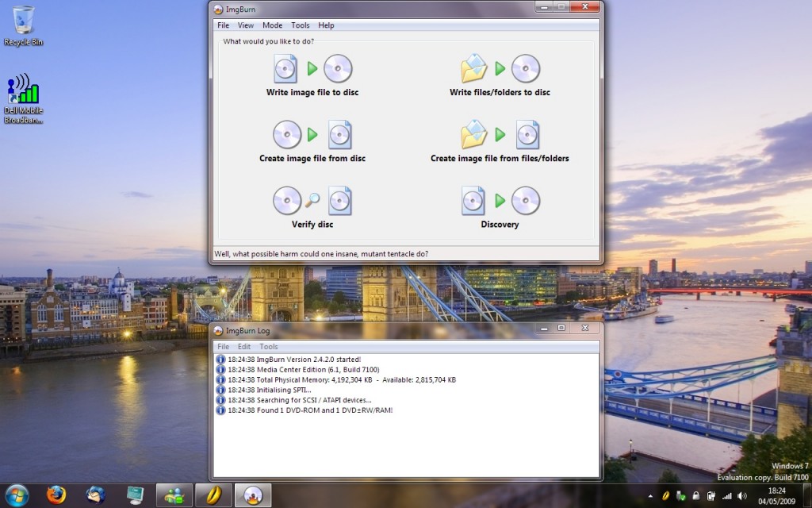The width and height of the screenshot is (812, 508).
Task: Open the Tools menu in ImgBurn Log window
Action: [268, 347]
